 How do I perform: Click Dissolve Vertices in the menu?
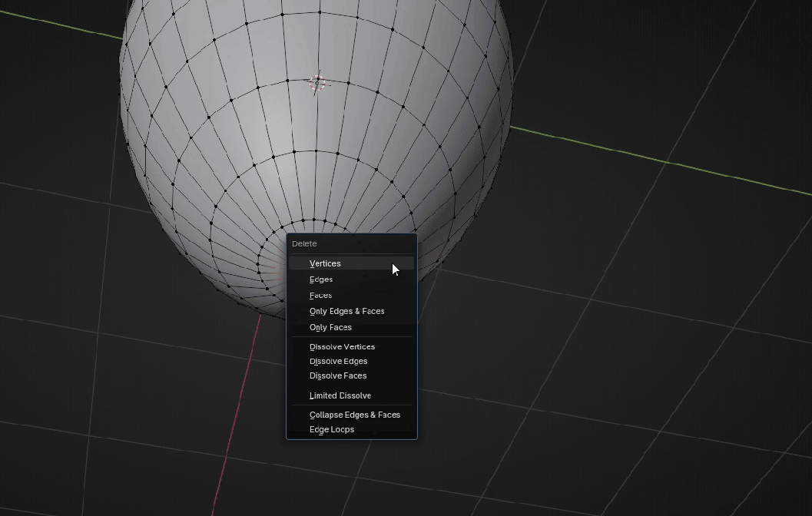pyautogui.click(x=342, y=347)
